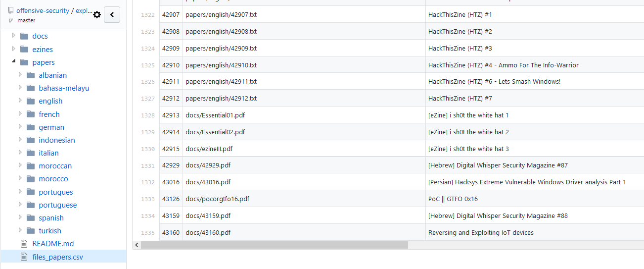This screenshot has width=644, height=269.
Task: Click the ezines folder icon
Action: click(x=24, y=49)
